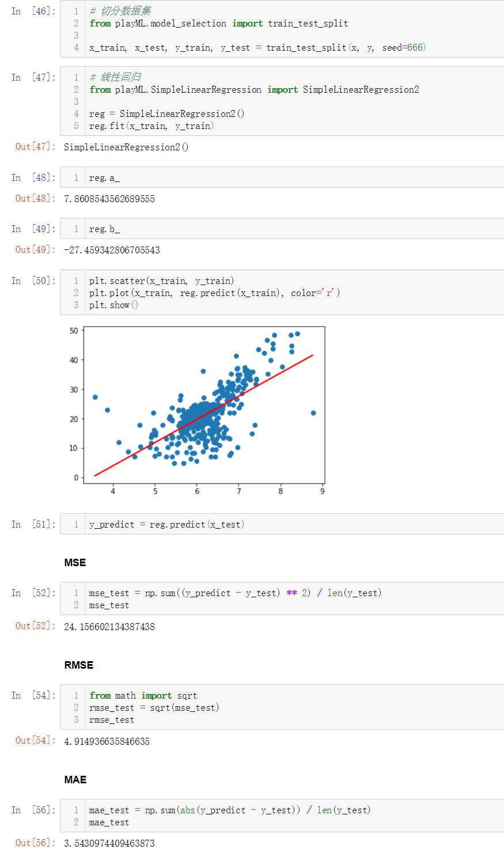504x853 pixels.
Task: Click the In [50] prompt label
Action: click(x=33, y=280)
